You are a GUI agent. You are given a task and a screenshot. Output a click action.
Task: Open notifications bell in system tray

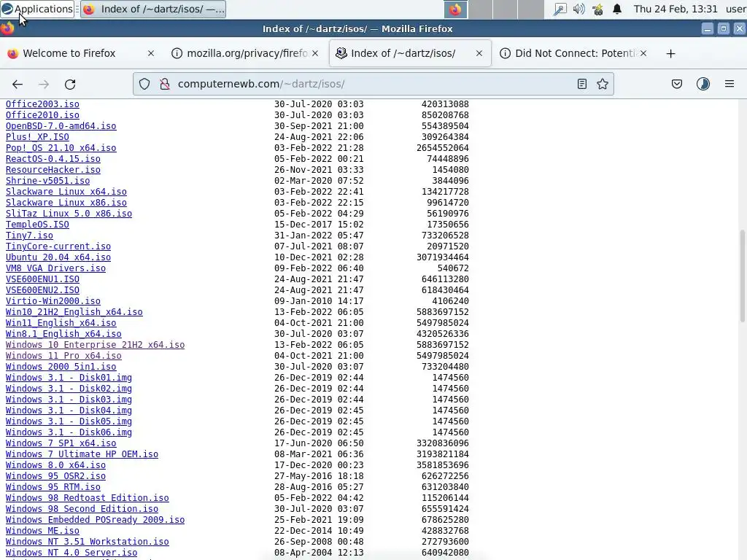point(617,9)
